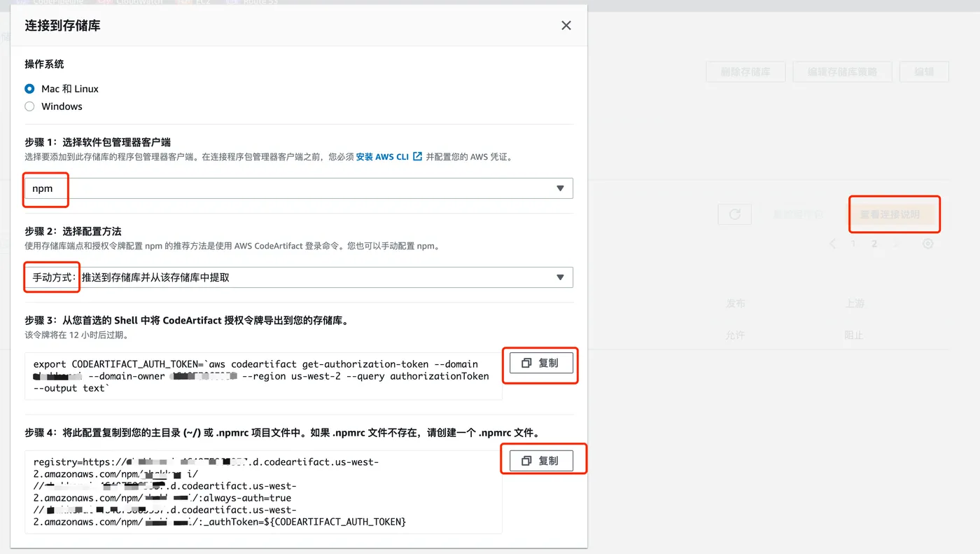Select page 2 in pagination
980x554 pixels.
[x=874, y=244]
